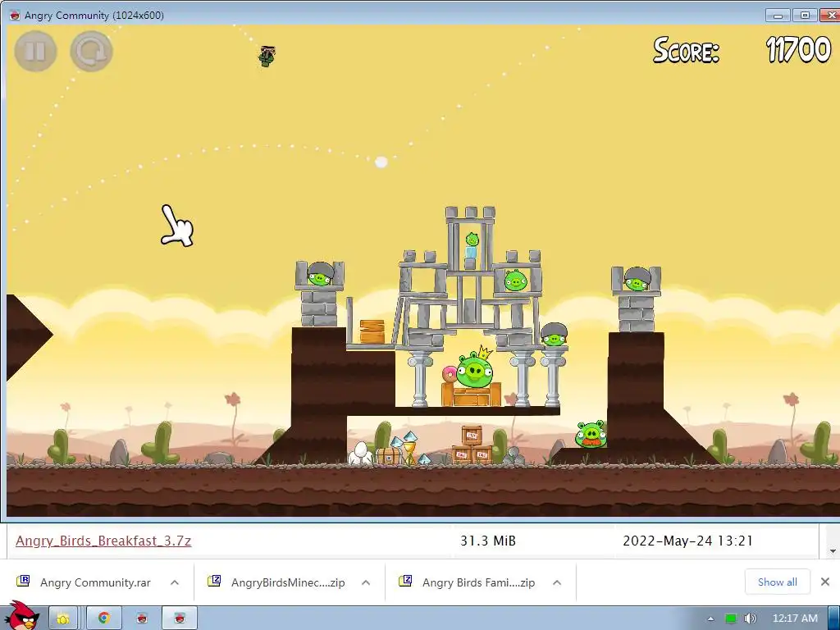Image resolution: width=840 pixels, height=630 pixels.
Task: Click the 31.3 MiB file size text
Action: coord(488,541)
